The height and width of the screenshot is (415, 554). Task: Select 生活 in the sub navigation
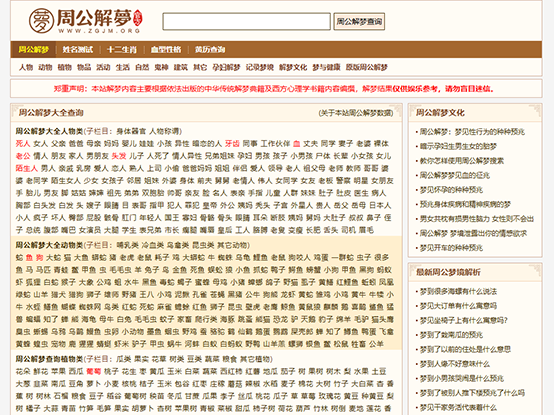pyautogui.click(x=123, y=67)
